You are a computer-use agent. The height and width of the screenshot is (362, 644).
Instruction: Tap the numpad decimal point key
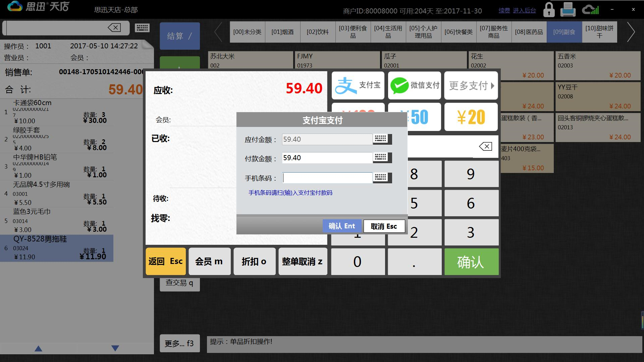(415, 262)
